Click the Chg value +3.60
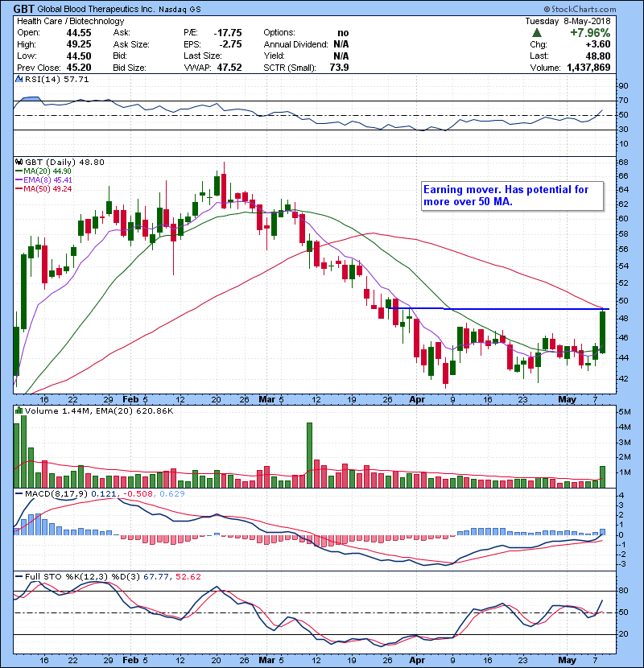Image resolution: width=644 pixels, height=668 pixels. tap(597, 44)
